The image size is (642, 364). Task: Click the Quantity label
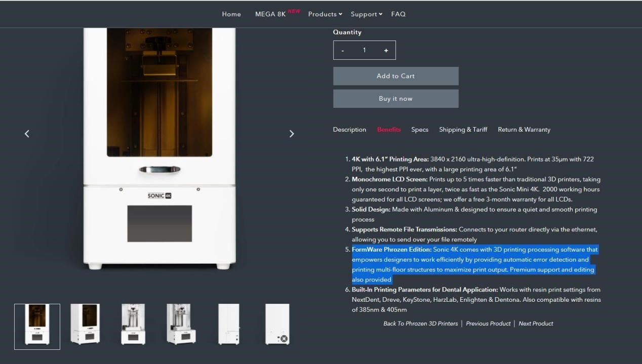347,32
